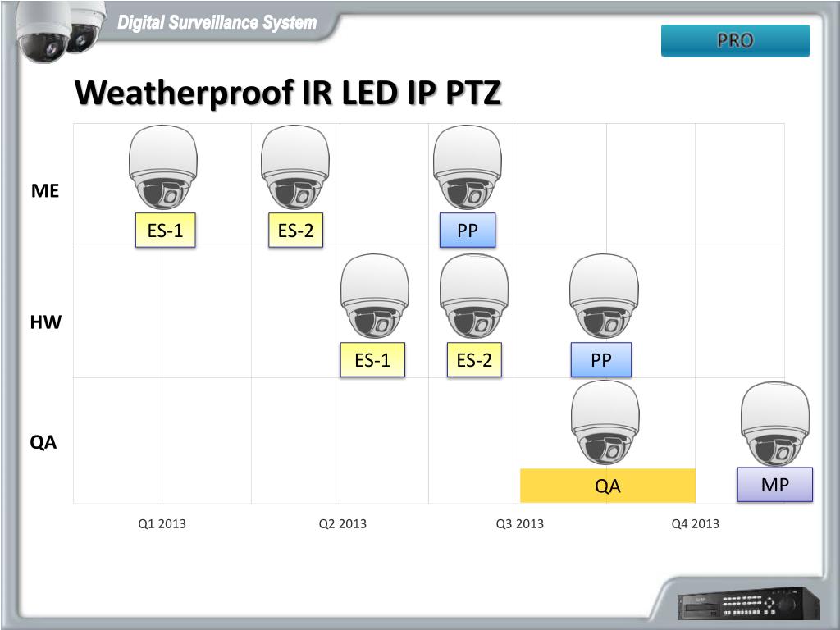Click the dome camera above HW ES-2
The image size is (840, 630).
(x=474, y=296)
